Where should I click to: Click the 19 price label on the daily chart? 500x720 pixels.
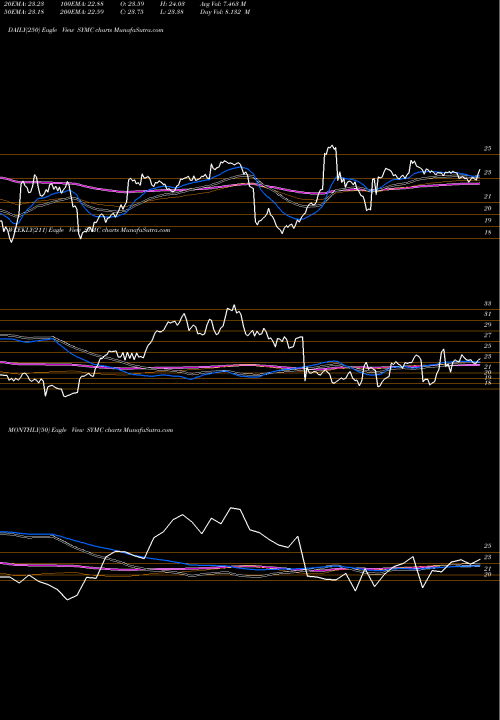click(488, 220)
